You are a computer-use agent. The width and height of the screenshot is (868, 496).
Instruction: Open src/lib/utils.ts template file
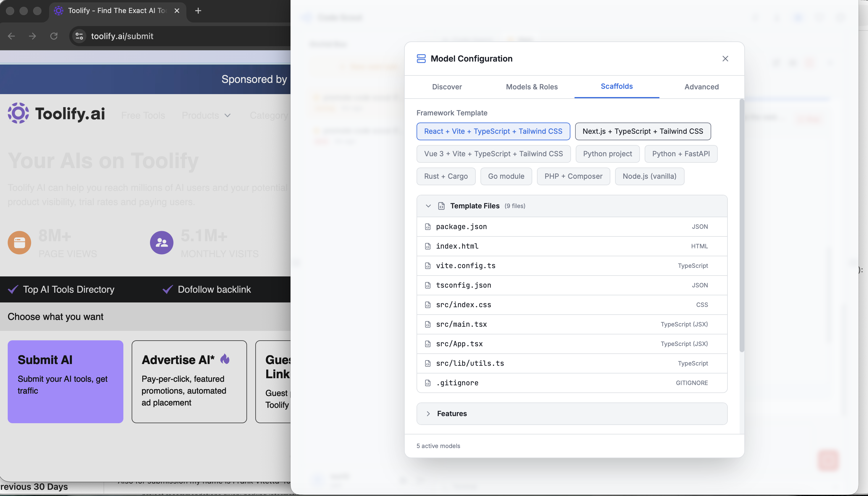(572, 363)
